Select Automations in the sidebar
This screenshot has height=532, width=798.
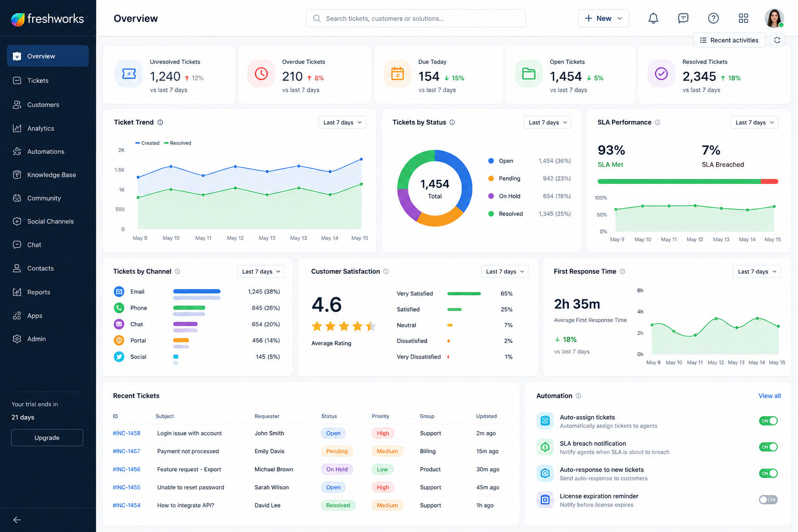point(48,152)
